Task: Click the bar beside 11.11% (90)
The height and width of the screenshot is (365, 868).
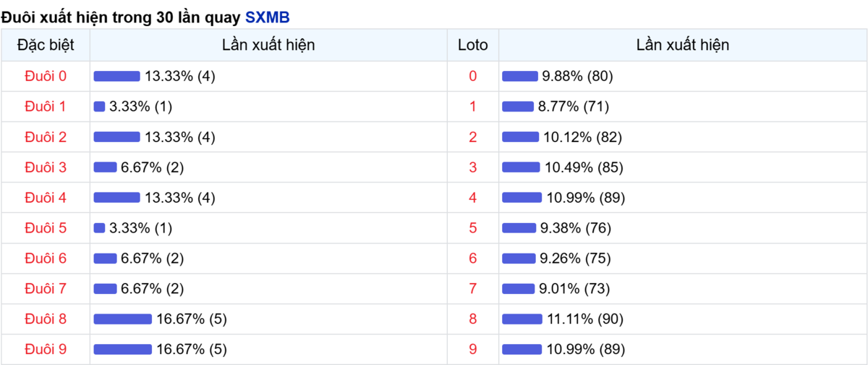Action: point(522,319)
